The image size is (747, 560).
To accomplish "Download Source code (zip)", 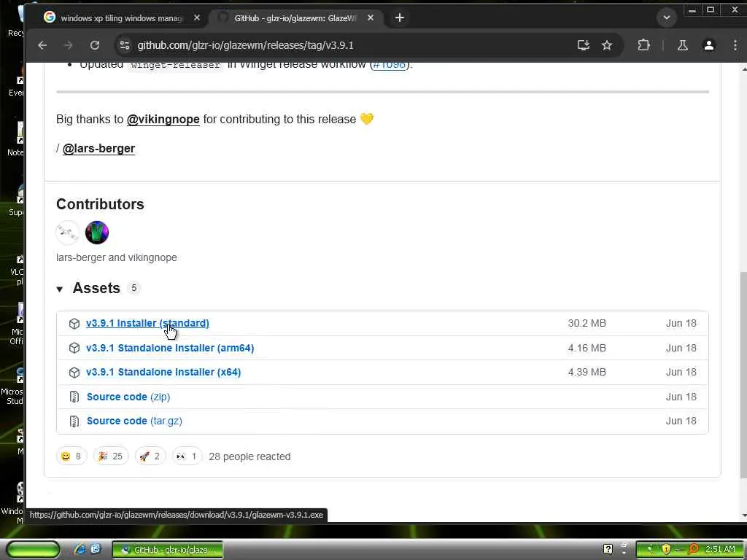I will [128, 397].
